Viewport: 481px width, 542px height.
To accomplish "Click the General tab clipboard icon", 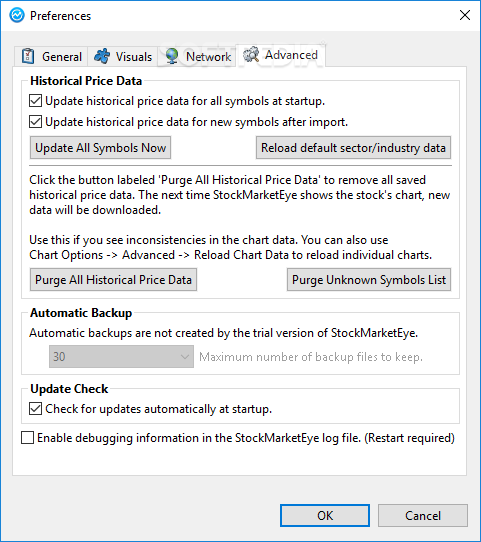I will [x=28, y=56].
